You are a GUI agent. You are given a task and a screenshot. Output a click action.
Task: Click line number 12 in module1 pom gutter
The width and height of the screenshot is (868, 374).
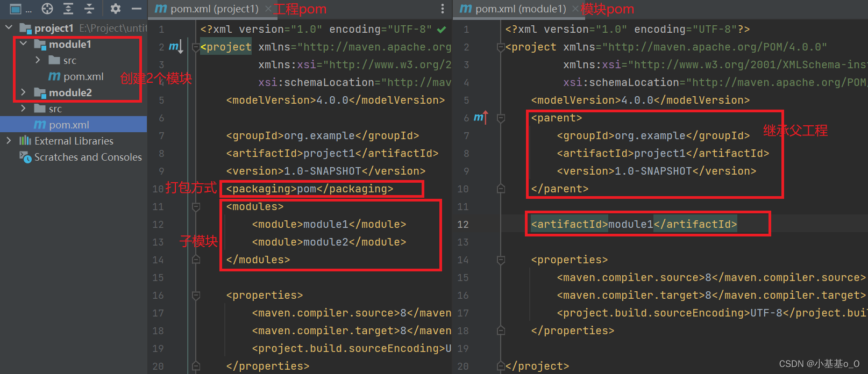(463, 225)
